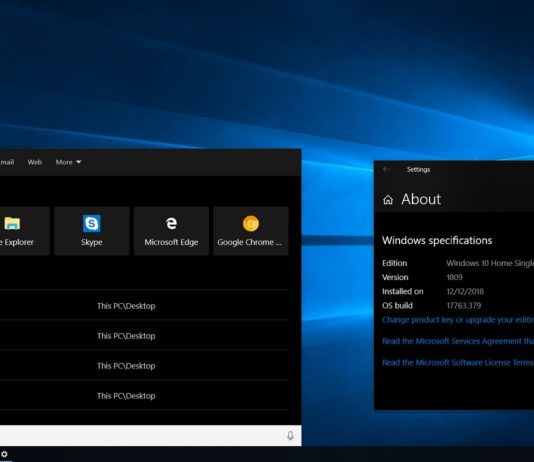The width and height of the screenshot is (534, 462).
Task: Switch to the Web search filter tab
Action: pyautogui.click(x=35, y=162)
